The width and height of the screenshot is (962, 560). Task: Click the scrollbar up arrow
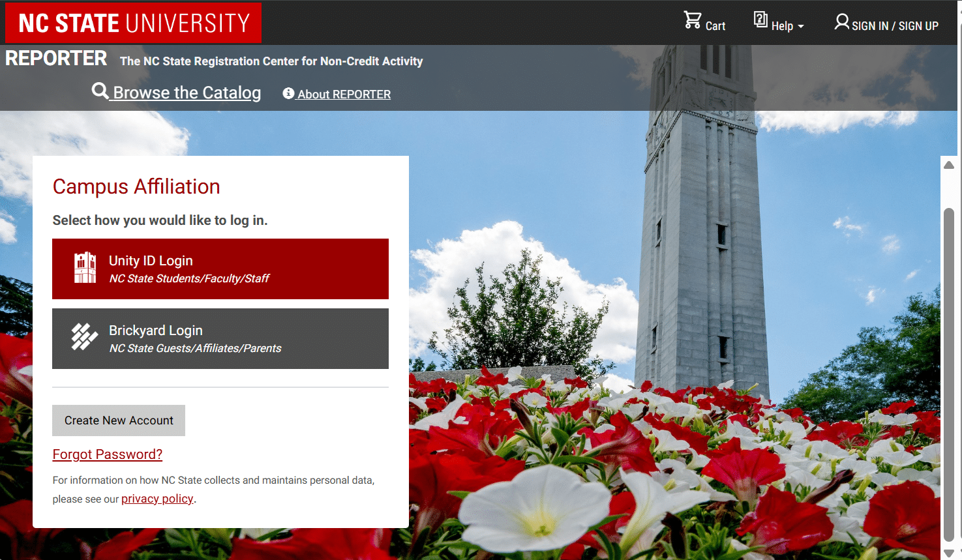point(949,165)
